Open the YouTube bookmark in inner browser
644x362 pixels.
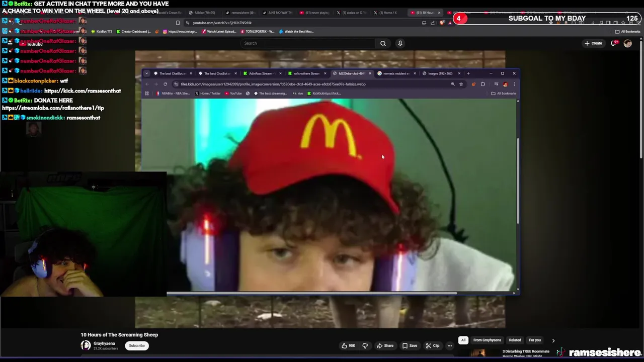(x=233, y=94)
